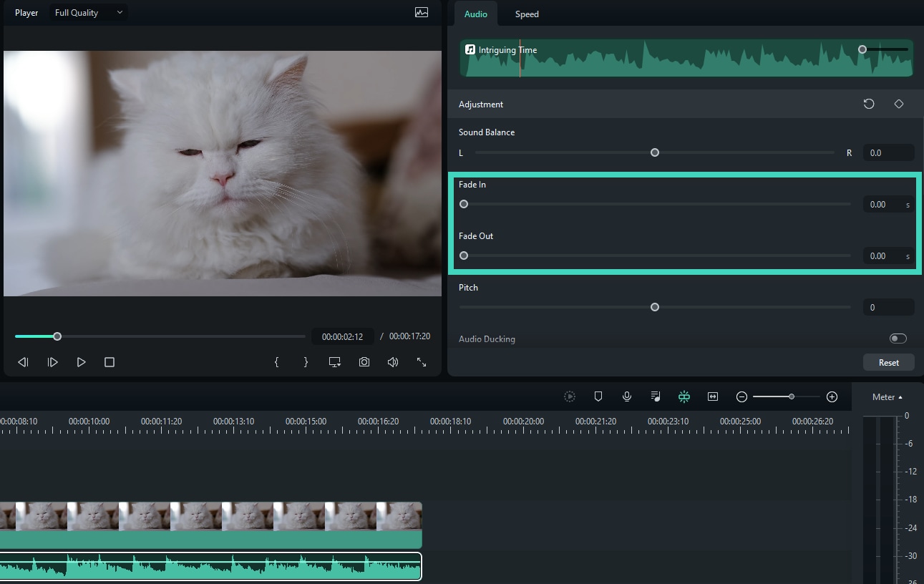Image resolution: width=924 pixels, height=584 pixels.
Task: Click the music note icon of Intriguing Time
Action: (x=470, y=49)
